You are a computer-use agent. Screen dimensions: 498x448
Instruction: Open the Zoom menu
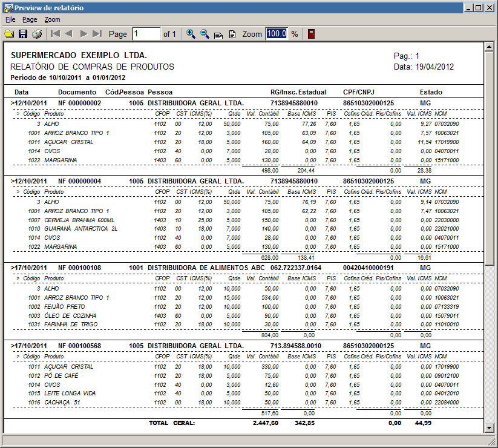click(52, 19)
